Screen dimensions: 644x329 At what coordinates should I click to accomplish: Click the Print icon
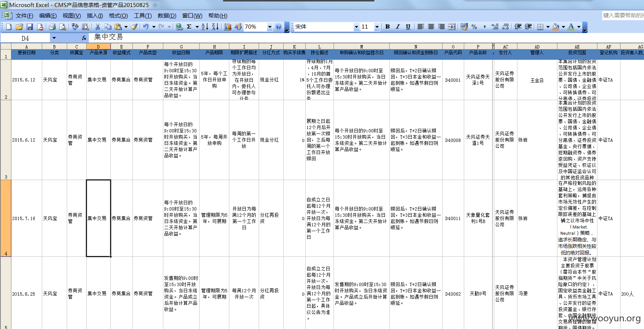pos(52,27)
